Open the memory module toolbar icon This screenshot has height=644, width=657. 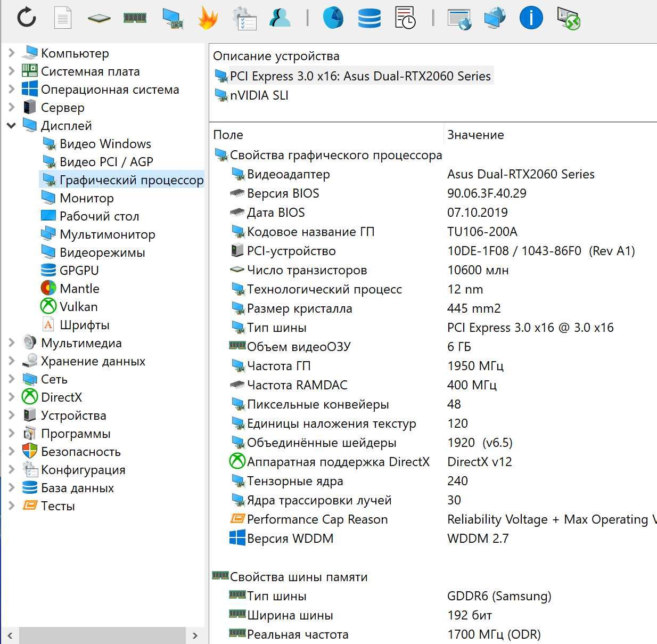(135, 18)
